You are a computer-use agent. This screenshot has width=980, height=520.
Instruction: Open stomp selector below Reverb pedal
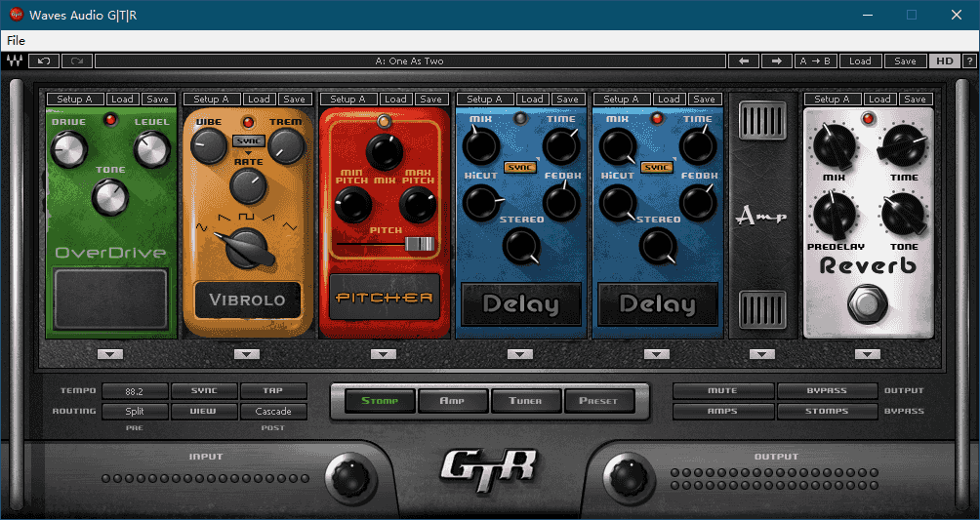click(x=868, y=354)
